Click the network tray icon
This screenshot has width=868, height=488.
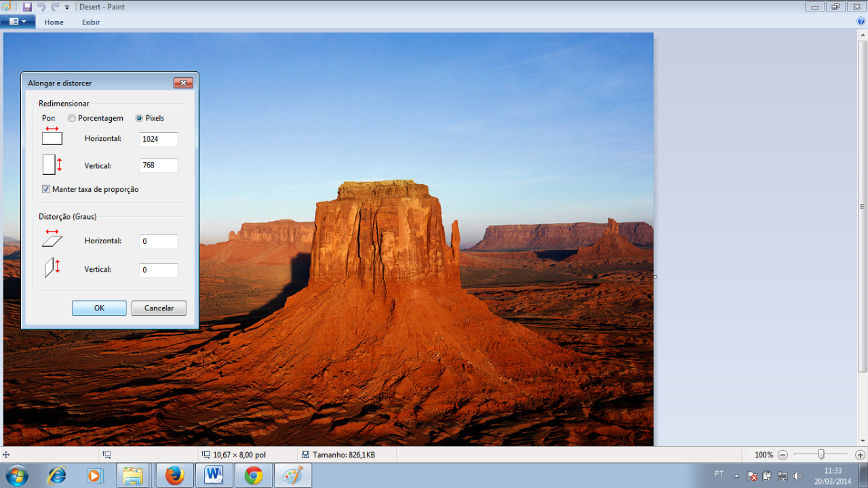coord(783,476)
